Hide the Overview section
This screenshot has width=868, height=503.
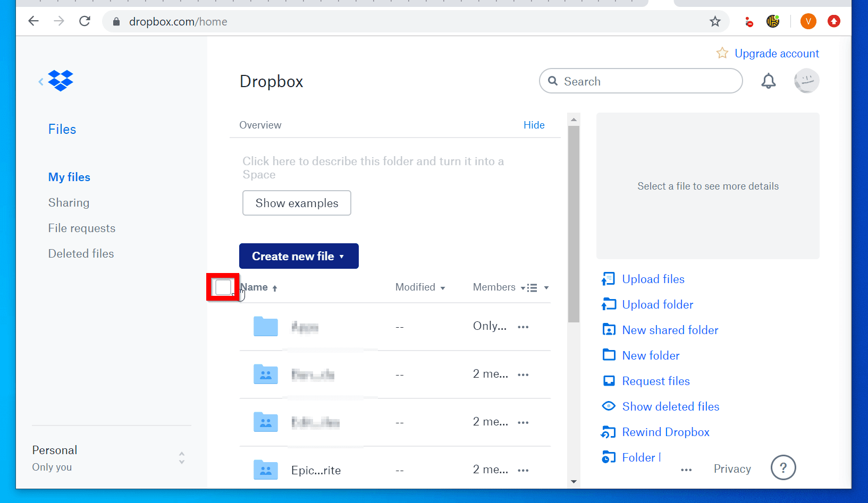tap(534, 125)
